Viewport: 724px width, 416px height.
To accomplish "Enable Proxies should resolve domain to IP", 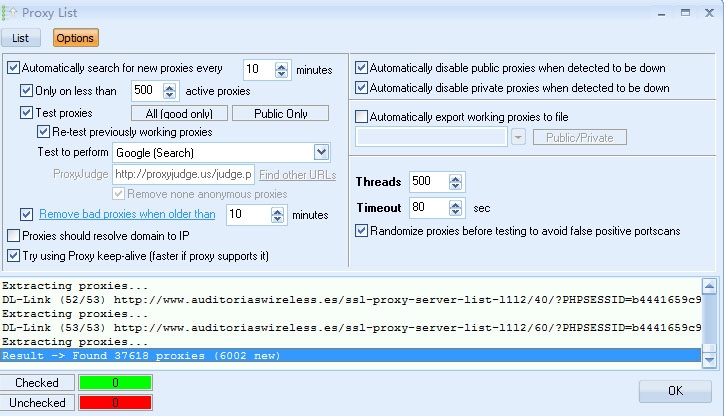I will pos(14,236).
